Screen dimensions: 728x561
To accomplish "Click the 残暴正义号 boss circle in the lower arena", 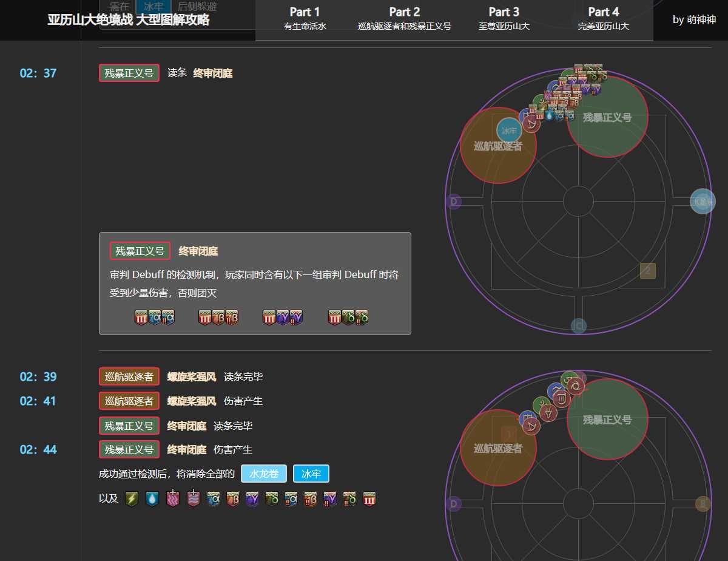I will click(x=607, y=420).
